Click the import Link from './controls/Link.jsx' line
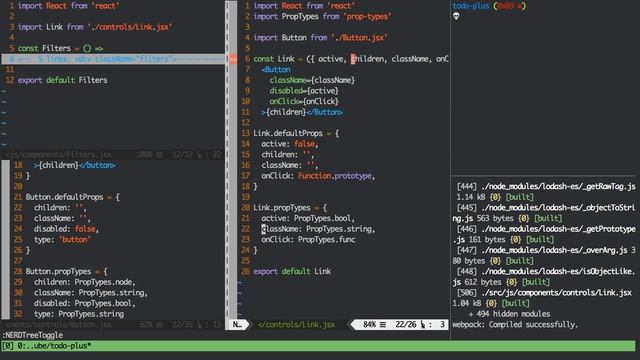Screen dimensions: 640x360 [x=95, y=27]
